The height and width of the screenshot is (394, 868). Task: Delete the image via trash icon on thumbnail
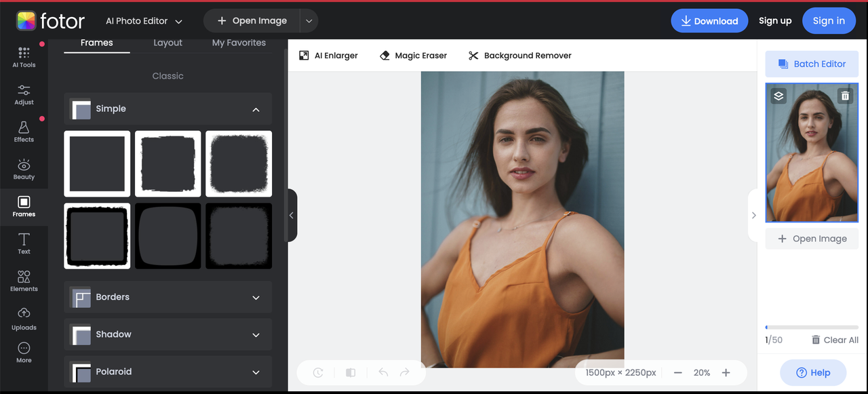pos(845,96)
